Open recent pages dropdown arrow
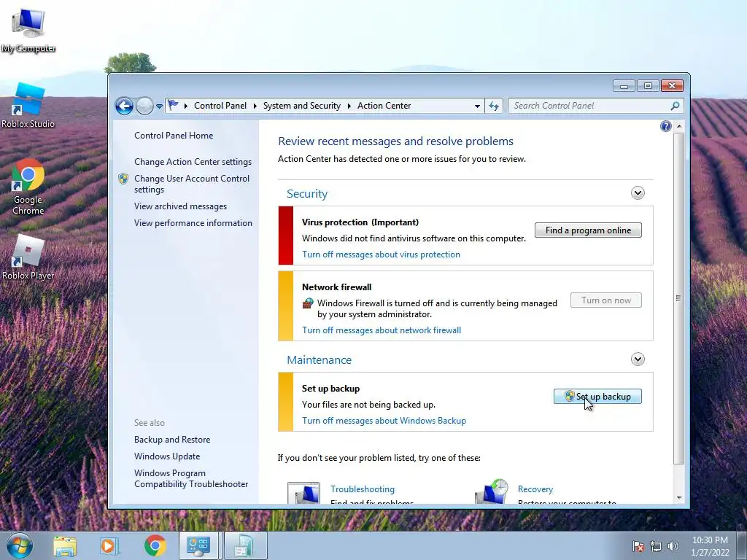Screen dimensions: 747x560 tap(159, 106)
